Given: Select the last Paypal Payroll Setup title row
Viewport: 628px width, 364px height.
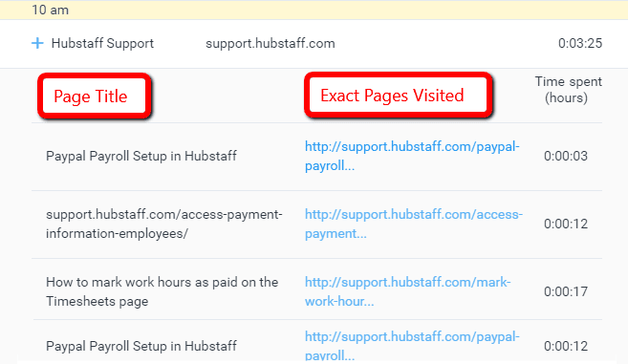Looking at the screenshot, I should click(x=141, y=346).
